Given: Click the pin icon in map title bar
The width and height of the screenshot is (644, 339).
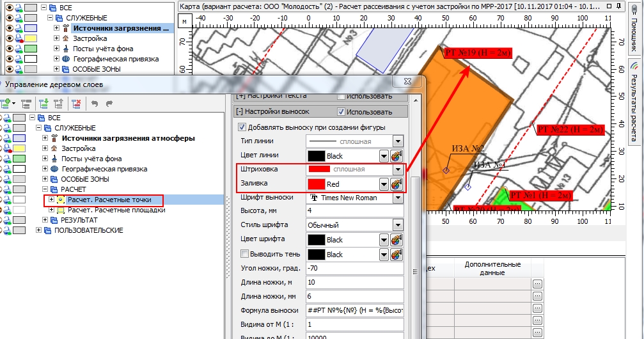Looking at the screenshot, I should point(618,6).
